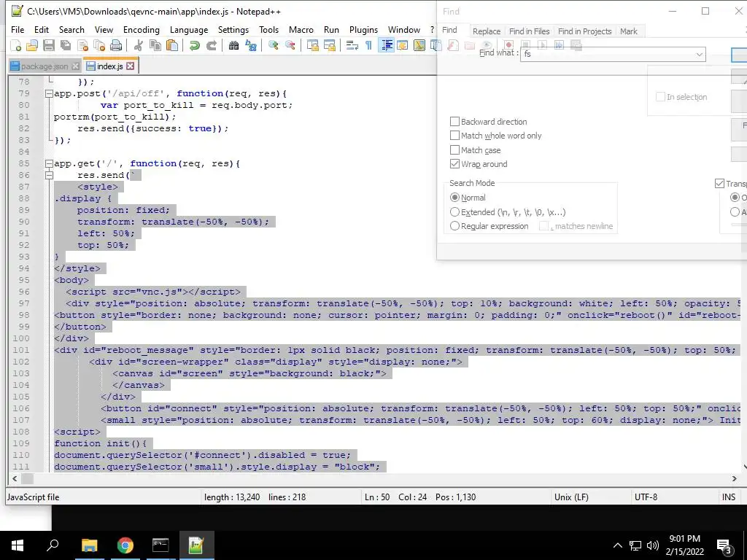Zoom out with the magnifier minus icon
This screenshot has height=560, width=747.
(x=290, y=46)
